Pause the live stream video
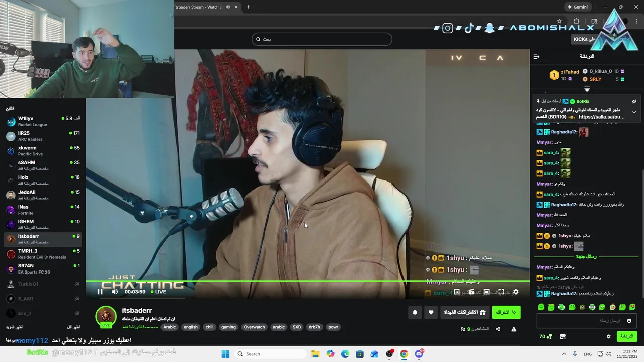 click(x=100, y=292)
